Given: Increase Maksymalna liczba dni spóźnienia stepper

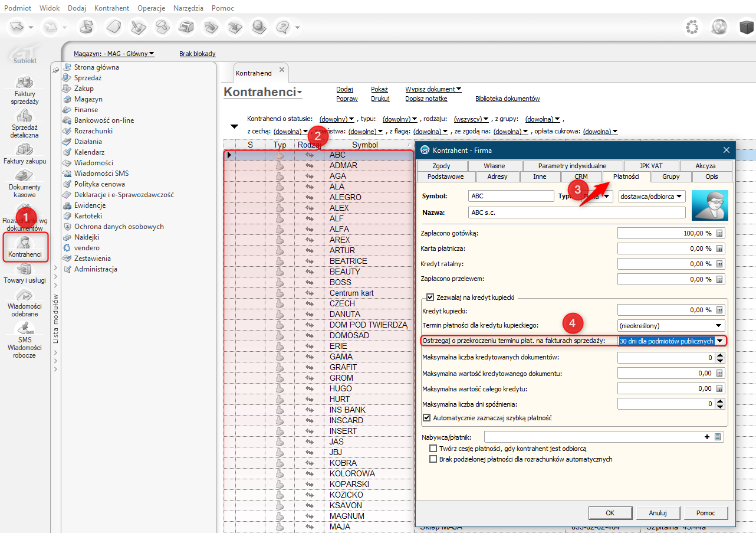Looking at the screenshot, I should (719, 401).
